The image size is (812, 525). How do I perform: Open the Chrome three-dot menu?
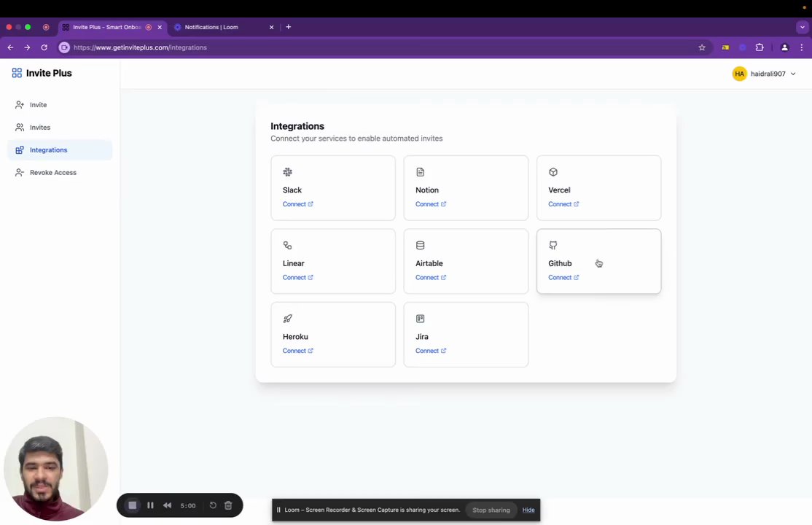click(x=802, y=47)
